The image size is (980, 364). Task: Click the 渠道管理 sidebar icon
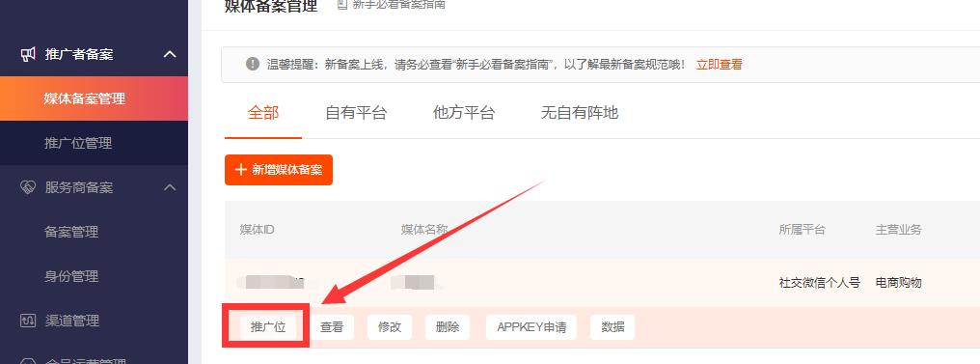click(28, 321)
